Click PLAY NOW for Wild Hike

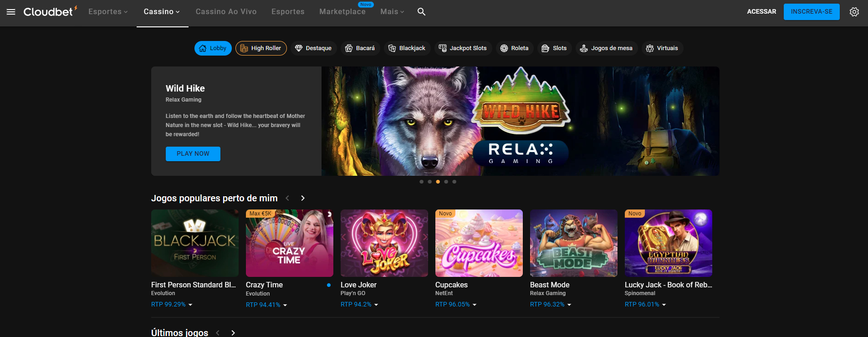(193, 154)
